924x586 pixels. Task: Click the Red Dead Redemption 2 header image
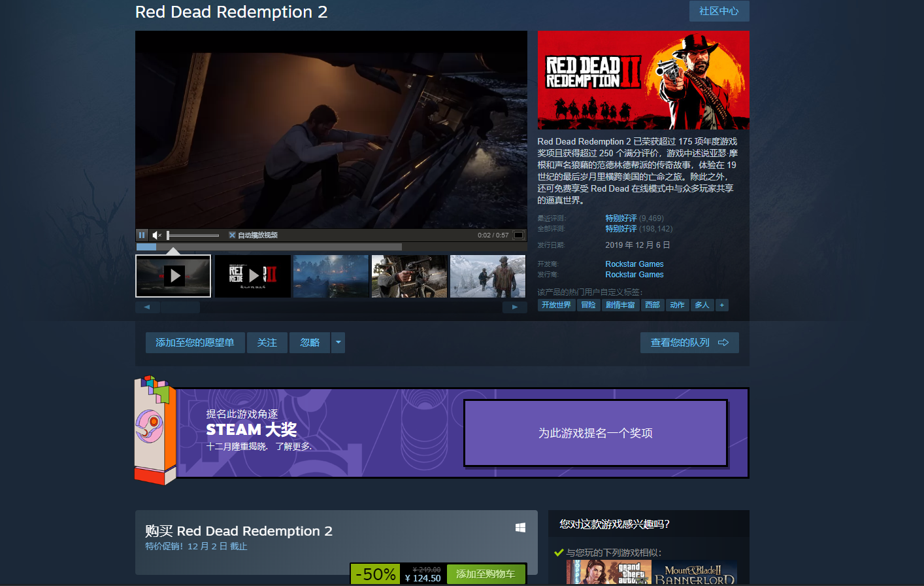(643, 80)
